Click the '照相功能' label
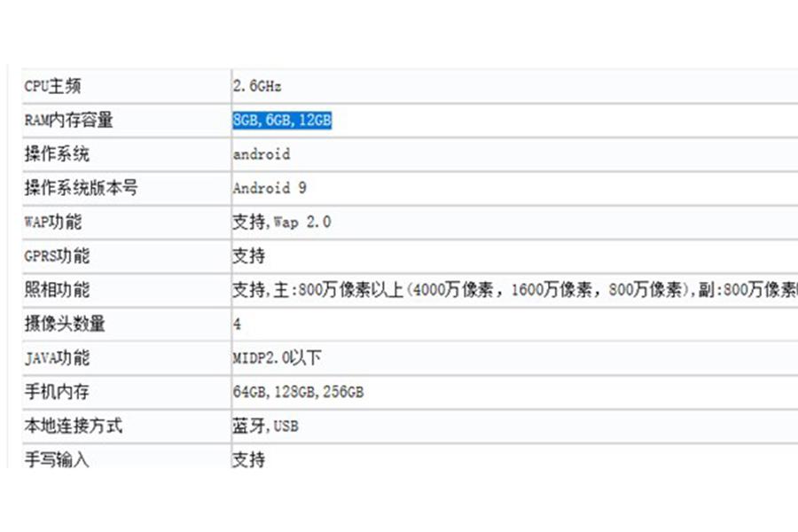 57,290
